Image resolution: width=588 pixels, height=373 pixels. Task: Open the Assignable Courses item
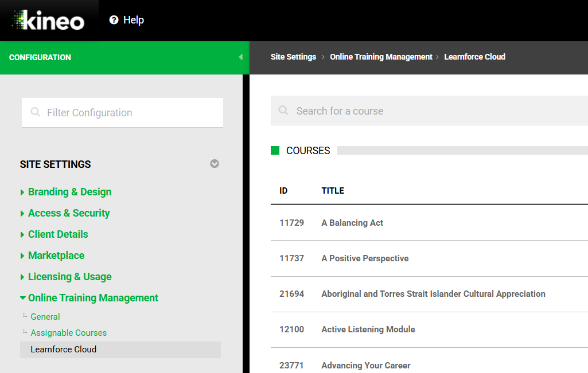click(x=69, y=333)
